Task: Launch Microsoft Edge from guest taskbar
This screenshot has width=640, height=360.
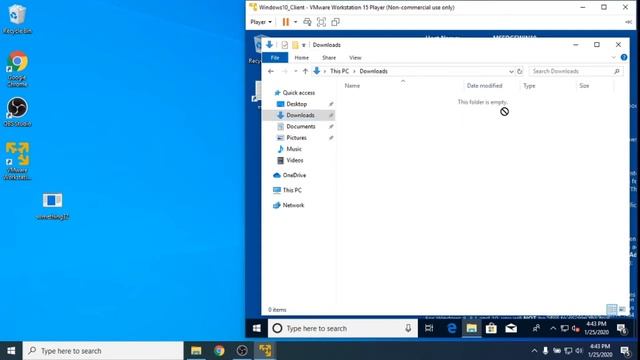Action: click(451, 328)
